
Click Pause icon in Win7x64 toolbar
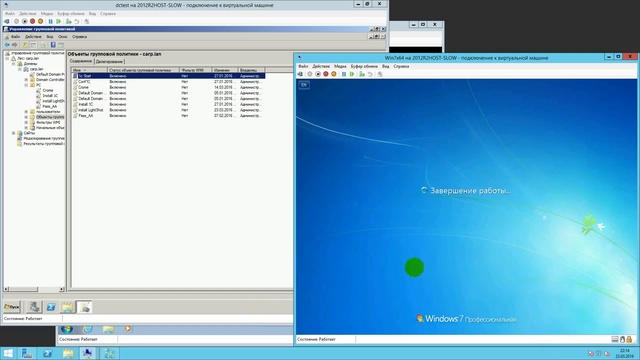(344, 74)
